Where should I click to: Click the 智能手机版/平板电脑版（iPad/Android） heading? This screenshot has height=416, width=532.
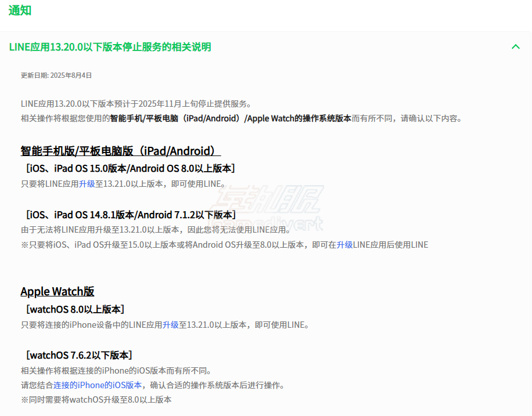coord(120,151)
